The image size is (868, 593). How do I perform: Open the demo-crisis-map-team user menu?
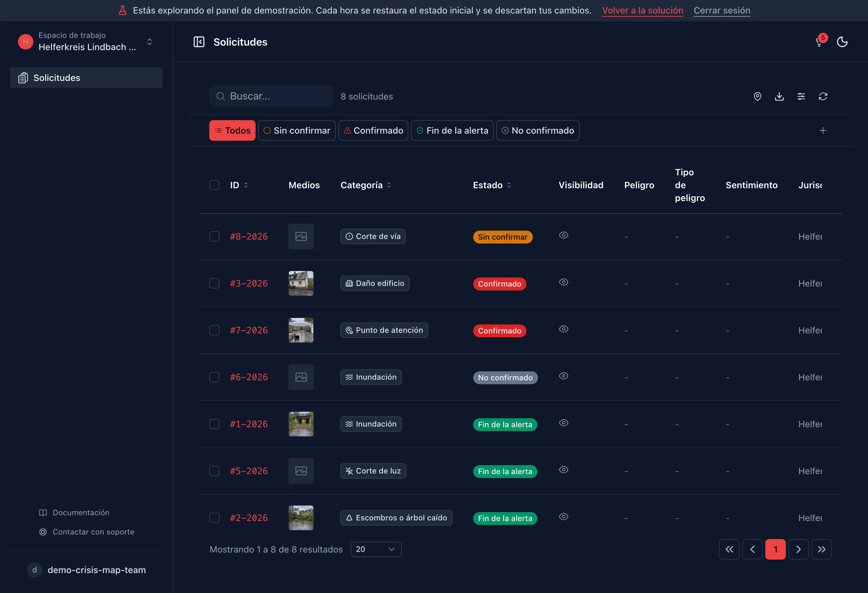[87, 570]
